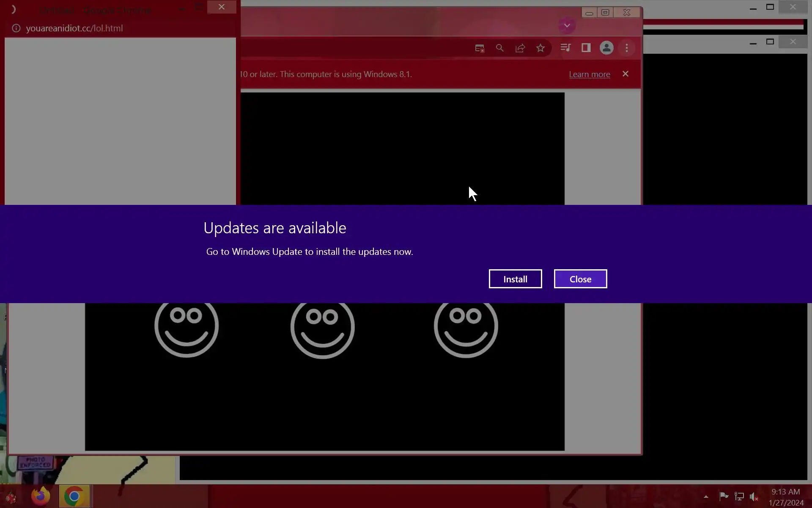The image size is (812, 508).
Task: Unmute the tray volume speaker icon
Action: tap(754, 497)
